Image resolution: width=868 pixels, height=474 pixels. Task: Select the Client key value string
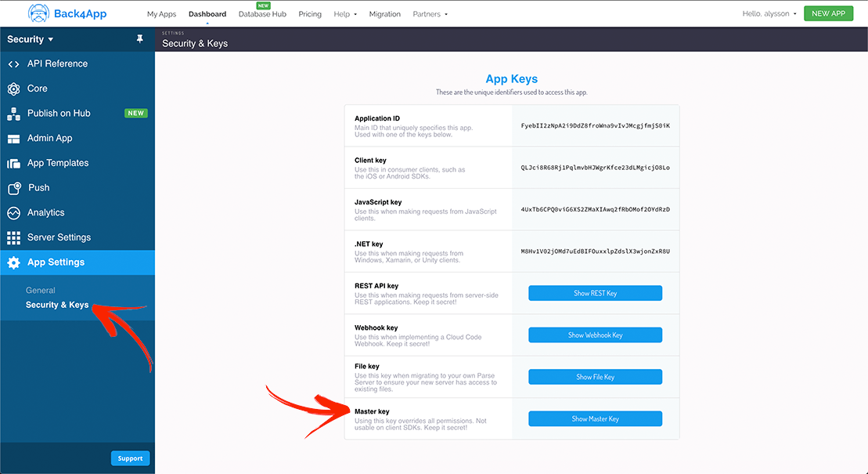[x=595, y=168]
